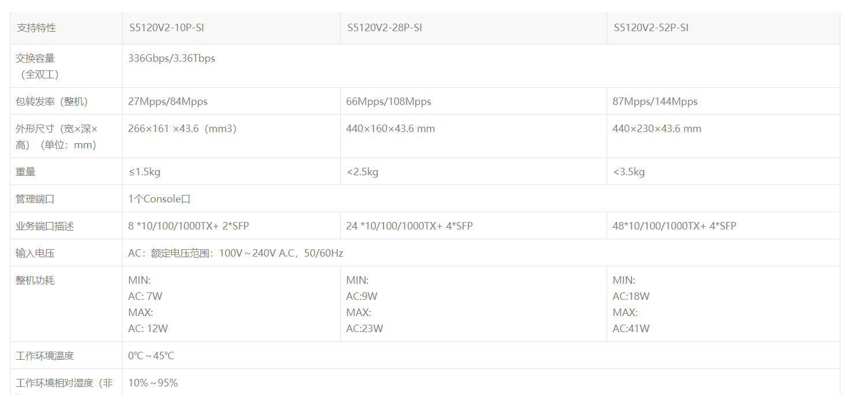
Task: Click the <3.5kg weight value
Action: [629, 172]
